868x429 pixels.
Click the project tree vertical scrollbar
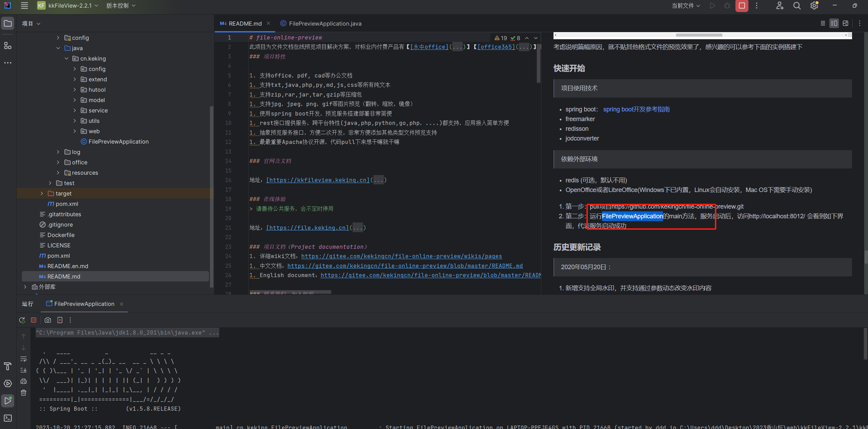[211, 197]
